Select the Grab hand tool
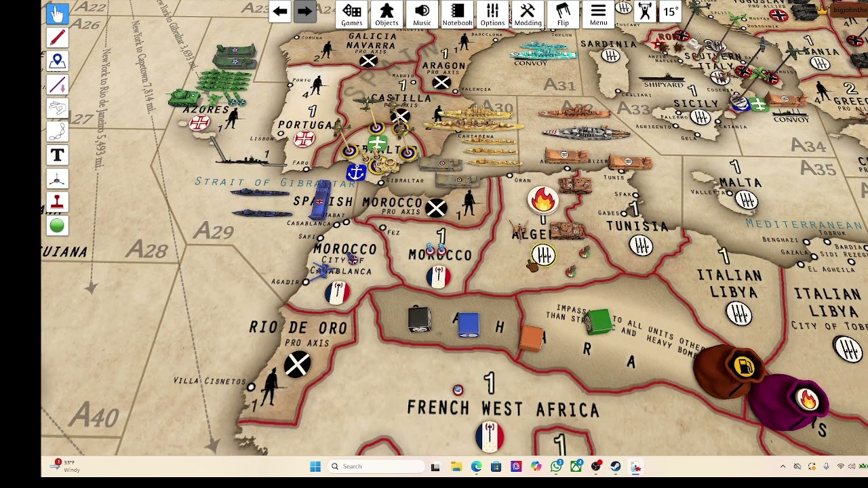The width and height of the screenshot is (868, 488). pos(57,14)
